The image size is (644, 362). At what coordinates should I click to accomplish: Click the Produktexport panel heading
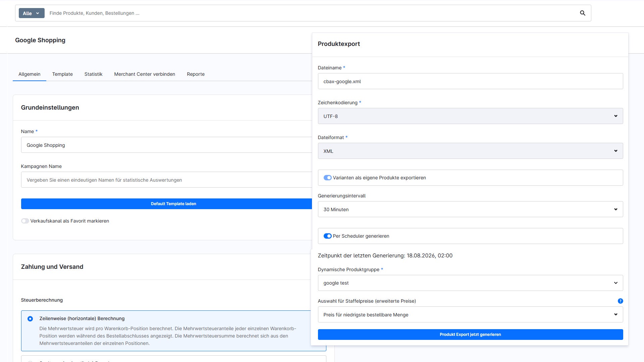click(339, 44)
